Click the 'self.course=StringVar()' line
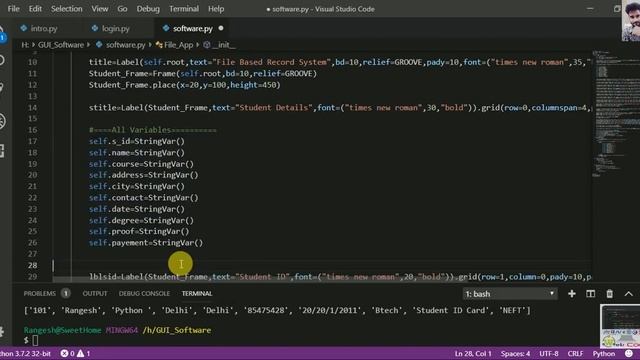Image resolution: width=640 pixels, height=360 pixels. (x=141, y=164)
